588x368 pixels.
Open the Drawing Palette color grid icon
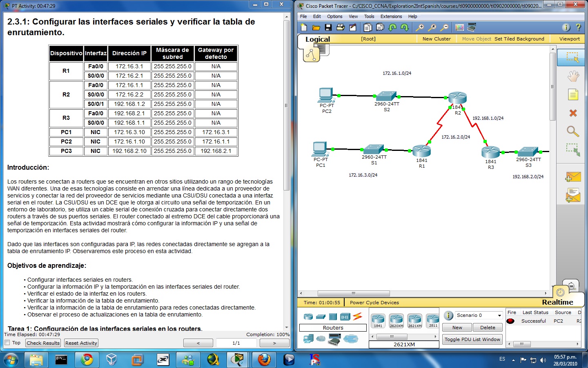[x=459, y=27]
